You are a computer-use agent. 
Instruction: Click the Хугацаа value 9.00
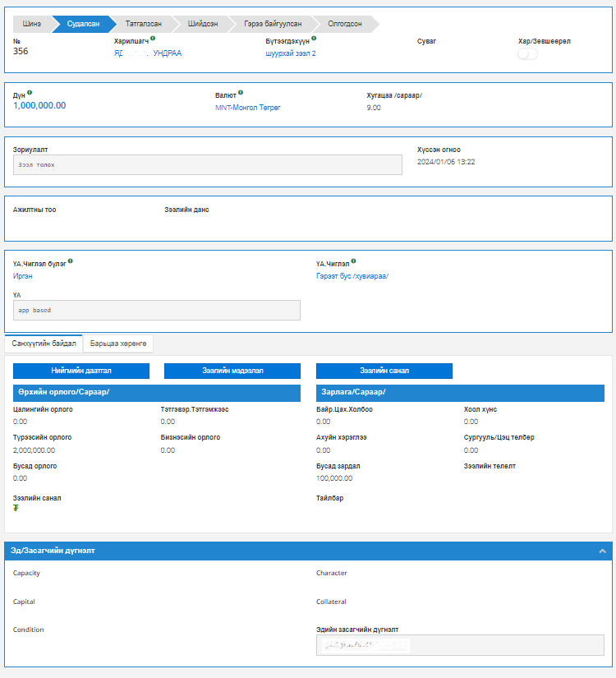[374, 108]
